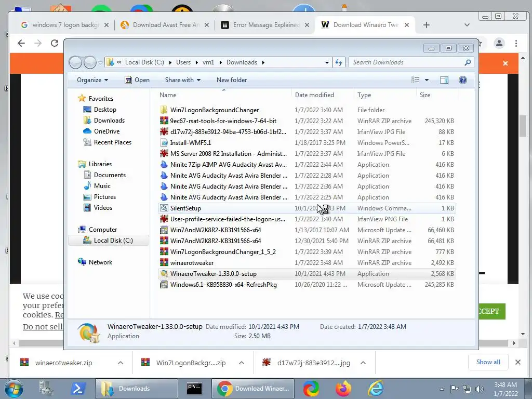Click the volume speaker tray icon
Viewport: 532px width, 399px height.
coord(479,389)
